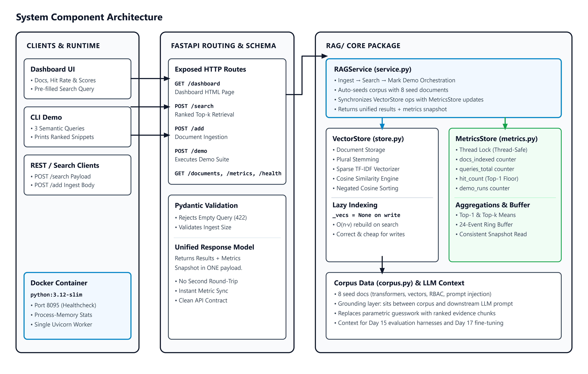Click the POST /demo route

191,151
